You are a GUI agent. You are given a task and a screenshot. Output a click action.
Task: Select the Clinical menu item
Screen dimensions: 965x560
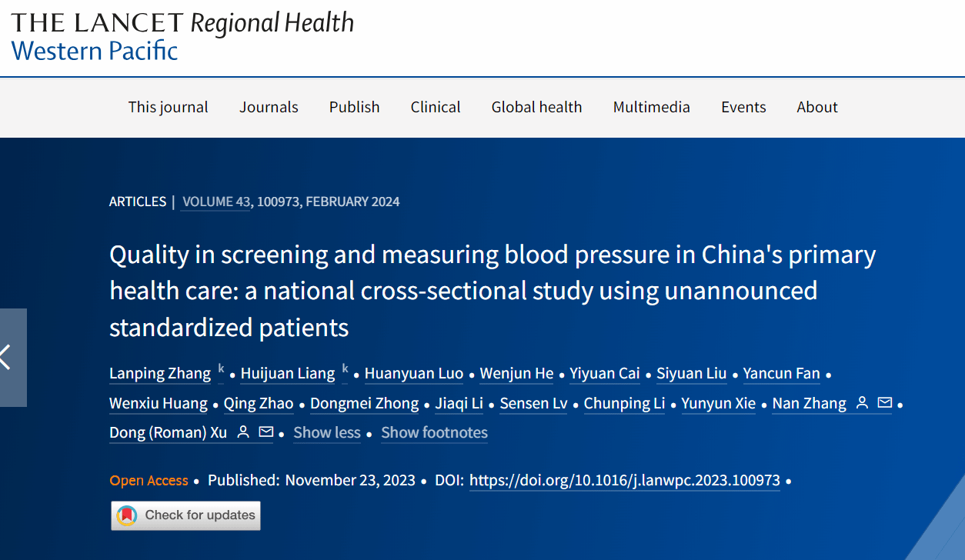pyautogui.click(x=436, y=107)
